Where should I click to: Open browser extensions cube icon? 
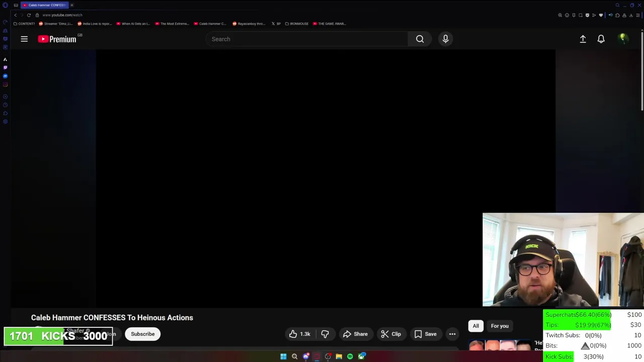click(x=617, y=15)
